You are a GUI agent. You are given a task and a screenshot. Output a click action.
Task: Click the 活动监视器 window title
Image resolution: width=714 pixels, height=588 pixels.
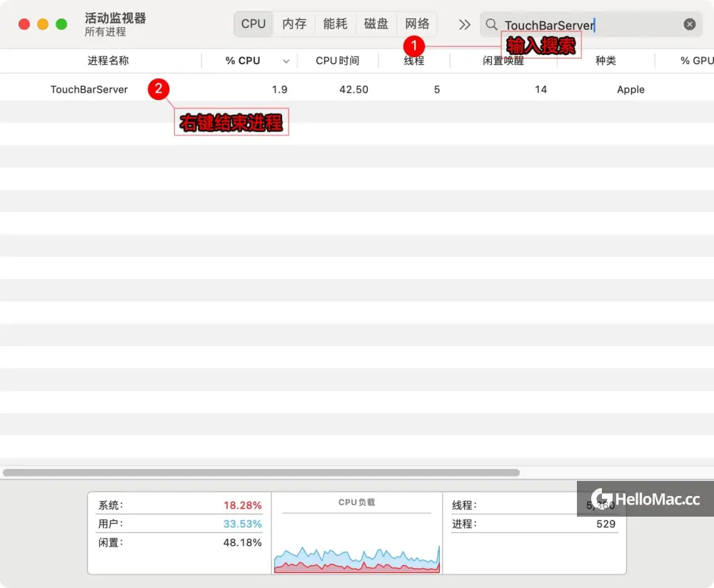point(115,19)
